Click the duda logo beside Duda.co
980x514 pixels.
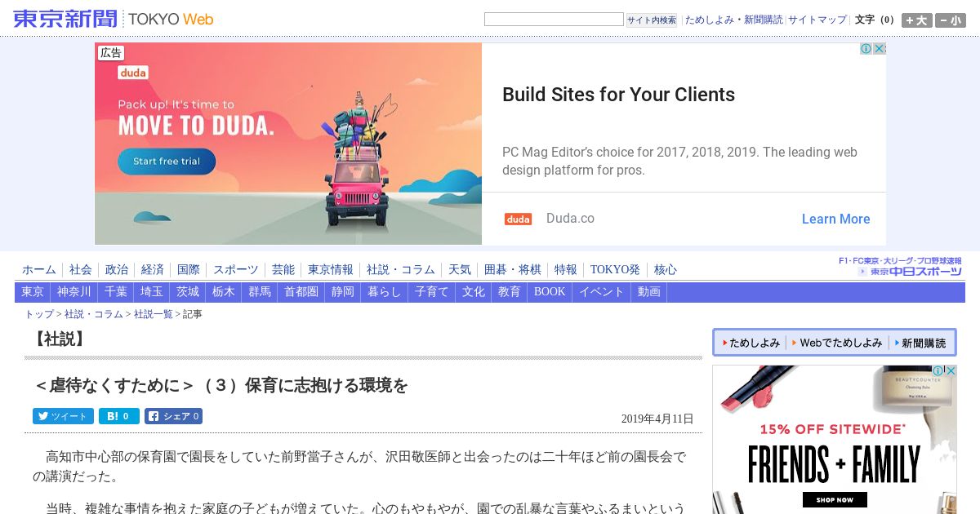518,219
